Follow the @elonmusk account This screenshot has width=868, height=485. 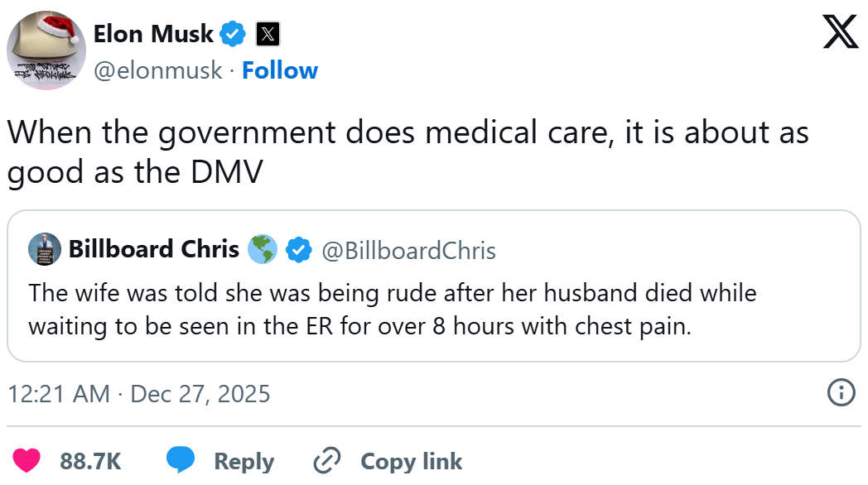click(280, 70)
